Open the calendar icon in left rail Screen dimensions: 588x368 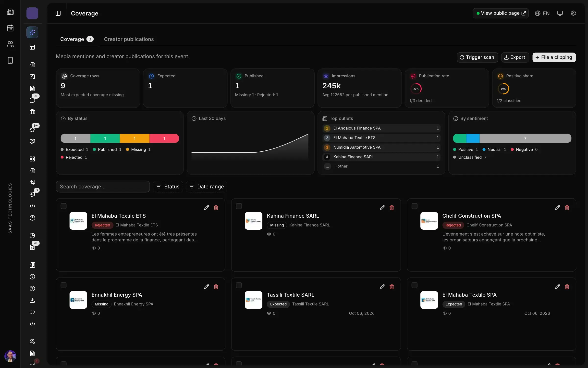point(10,28)
